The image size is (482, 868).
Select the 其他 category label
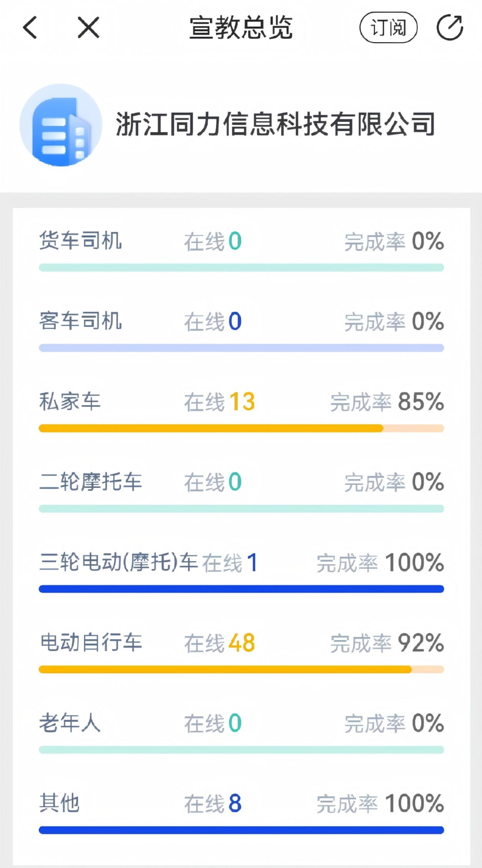(x=60, y=803)
